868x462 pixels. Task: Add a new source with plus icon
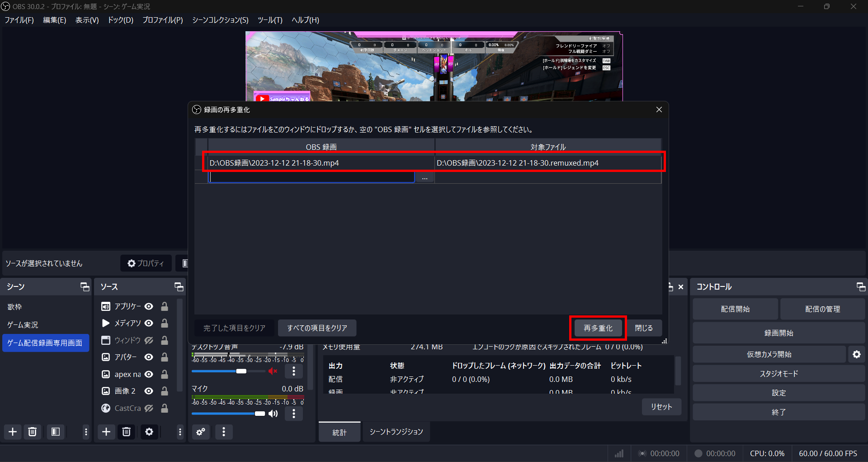[x=106, y=432]
